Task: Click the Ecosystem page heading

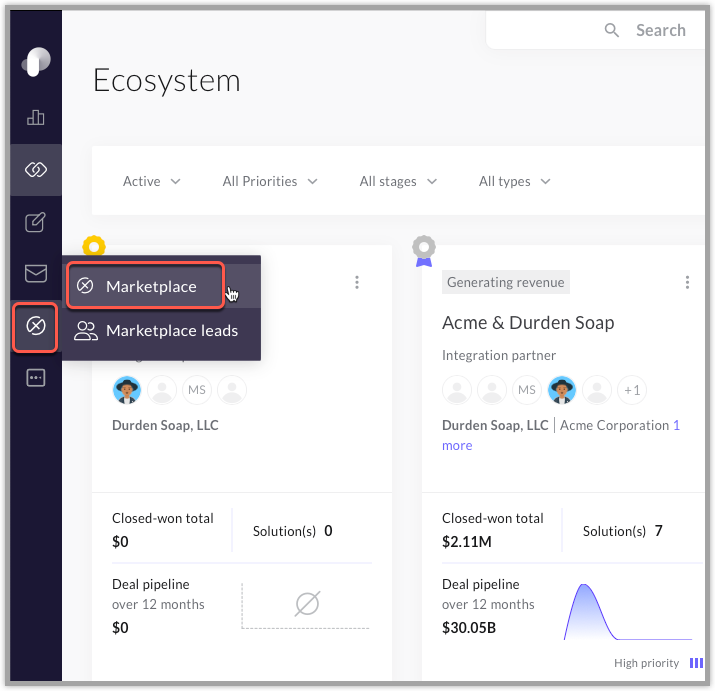Action: (167, 81)
